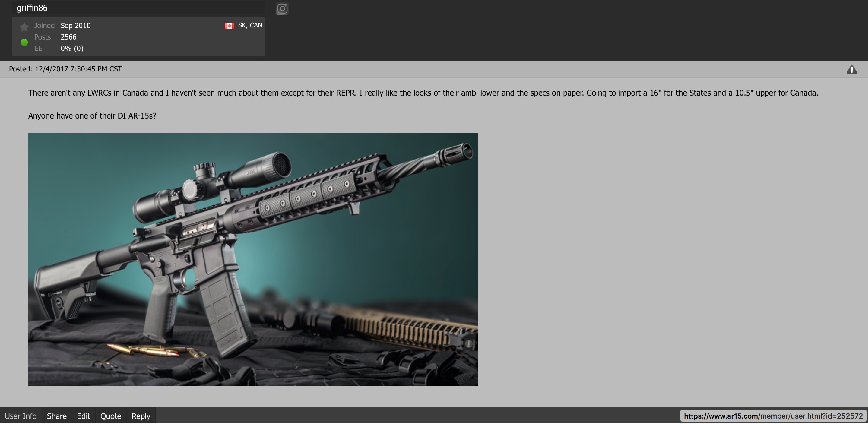868x424 pixels.
Task: Click the "Anyone have one of their DI AR-15s?" line
Action: [x=92, y=116]
